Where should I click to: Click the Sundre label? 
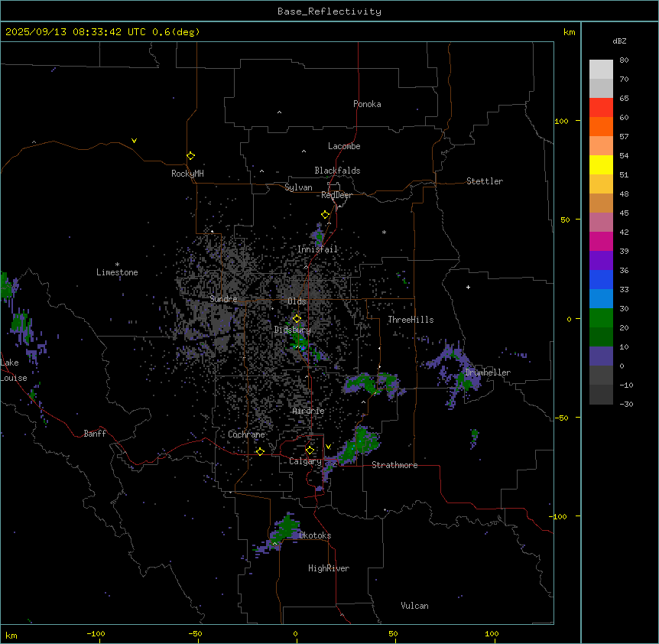223,299
